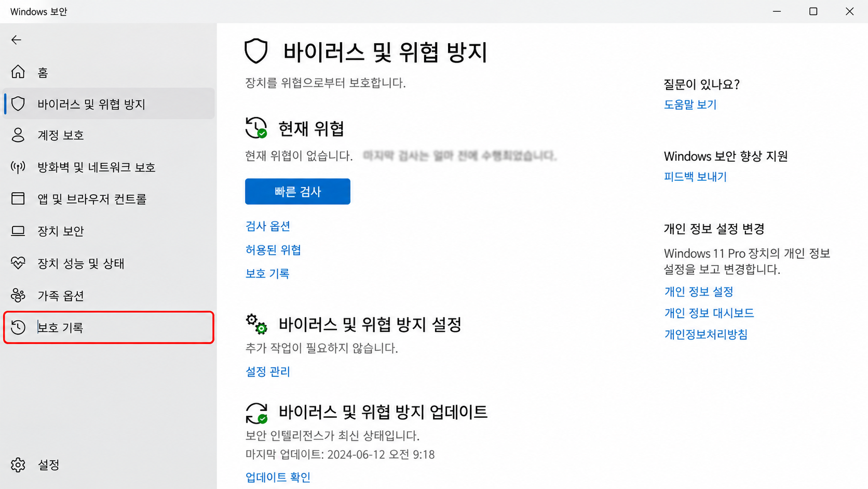Open 개인 정보 대시보드 link
The width and height of the screenshot is (868, 489).
tap(709, 313)
